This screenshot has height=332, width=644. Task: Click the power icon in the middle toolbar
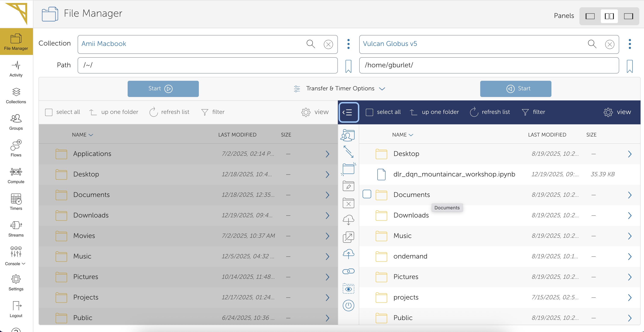click(348, 306)
